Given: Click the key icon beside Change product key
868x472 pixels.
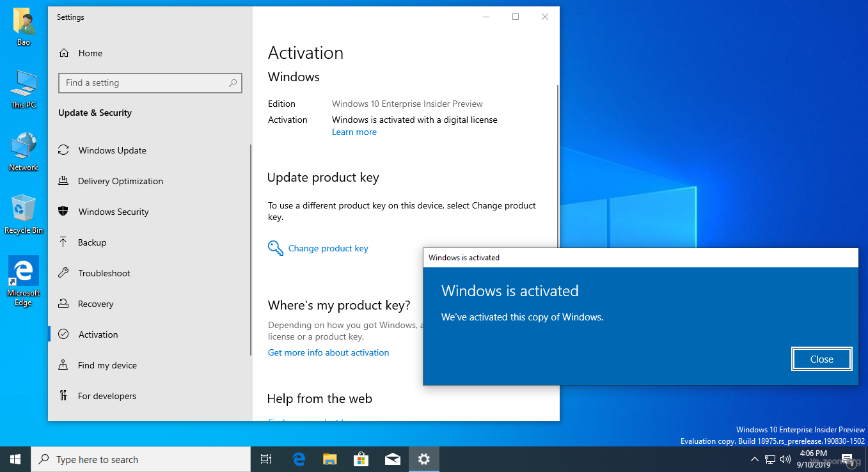Looking at the screenshot, I should pyautogui.click(x=276, y=248).
